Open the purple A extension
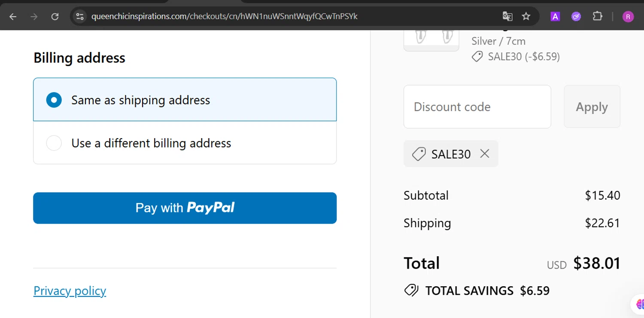The height and width of the screenshot is (318, 644). click(x=555, y=17)
